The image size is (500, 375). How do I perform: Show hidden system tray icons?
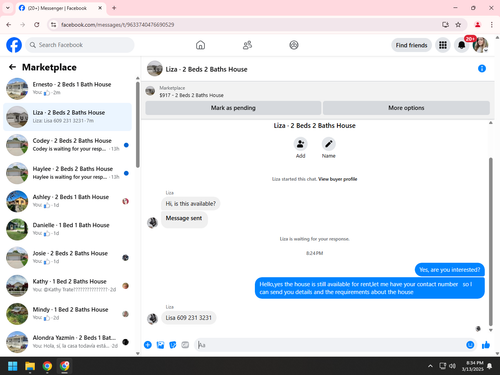point(430,366)
